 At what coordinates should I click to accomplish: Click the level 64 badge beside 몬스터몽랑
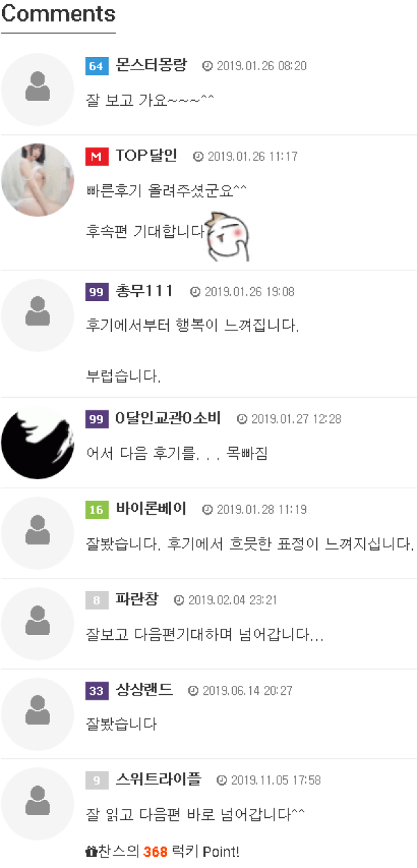[x=97, y=66]
